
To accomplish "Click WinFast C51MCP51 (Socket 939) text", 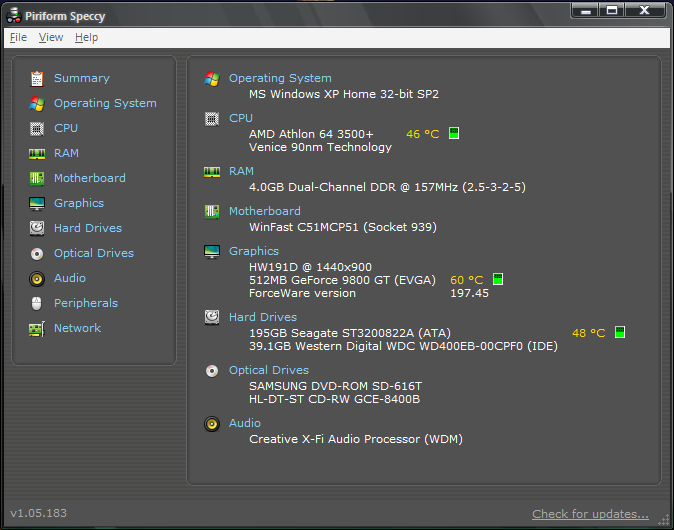I will pyautogui.click(x=343, y=227).
